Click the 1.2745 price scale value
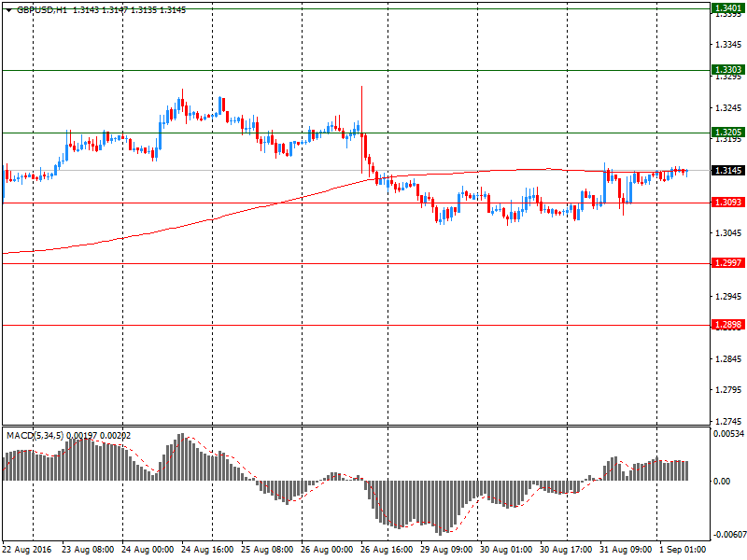Screen dimensions: 747x560 (x=728, y=422)
